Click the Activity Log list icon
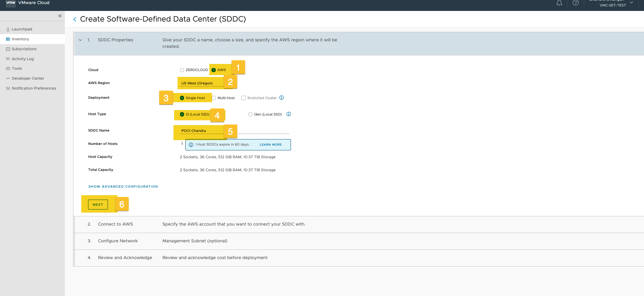644x296 pixels. tap(8, 59)
